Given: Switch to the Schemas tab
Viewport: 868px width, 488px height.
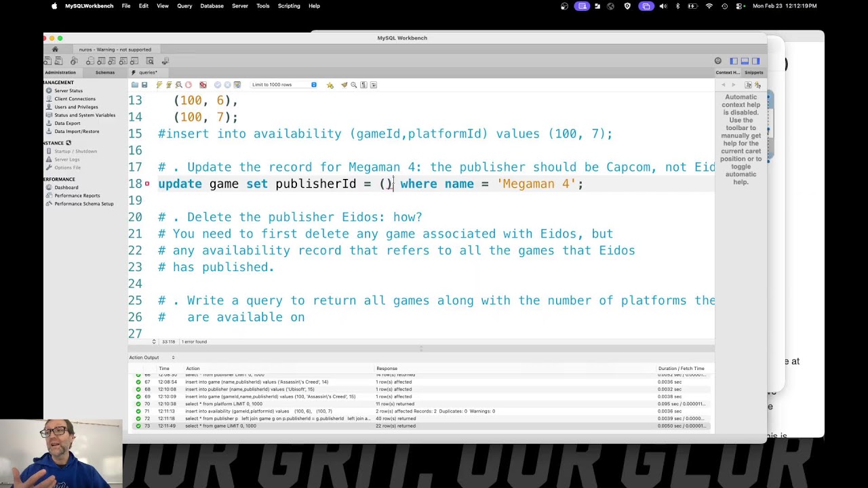Looking at the screenshot, I should pyautogui.click(x=105, y=73).
